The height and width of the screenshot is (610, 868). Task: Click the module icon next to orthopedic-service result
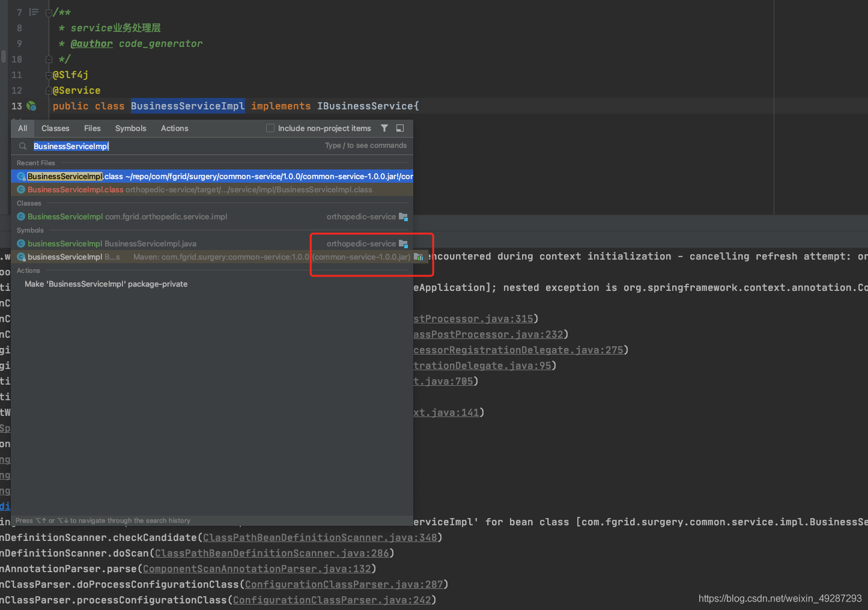[x=403, y=216]
